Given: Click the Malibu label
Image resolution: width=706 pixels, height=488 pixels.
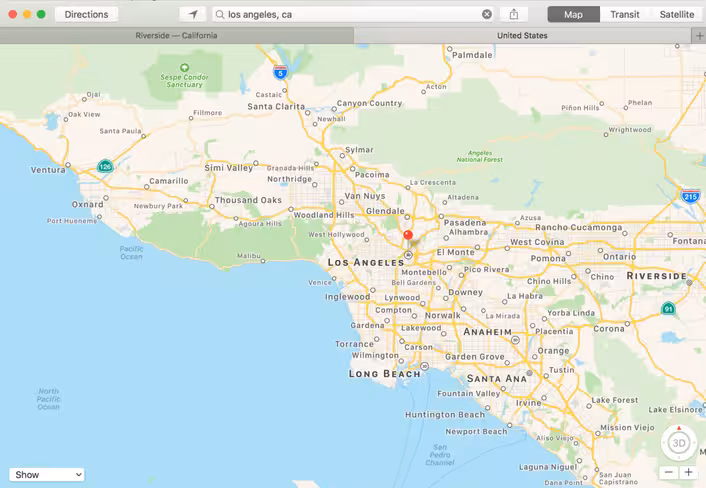Looking at the screenshot, I should click(249, 256).
